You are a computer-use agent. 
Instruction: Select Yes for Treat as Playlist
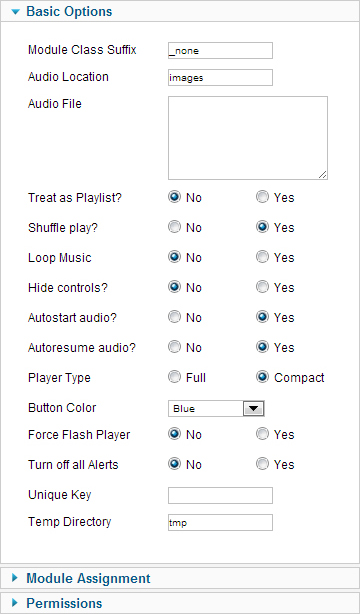262,197
